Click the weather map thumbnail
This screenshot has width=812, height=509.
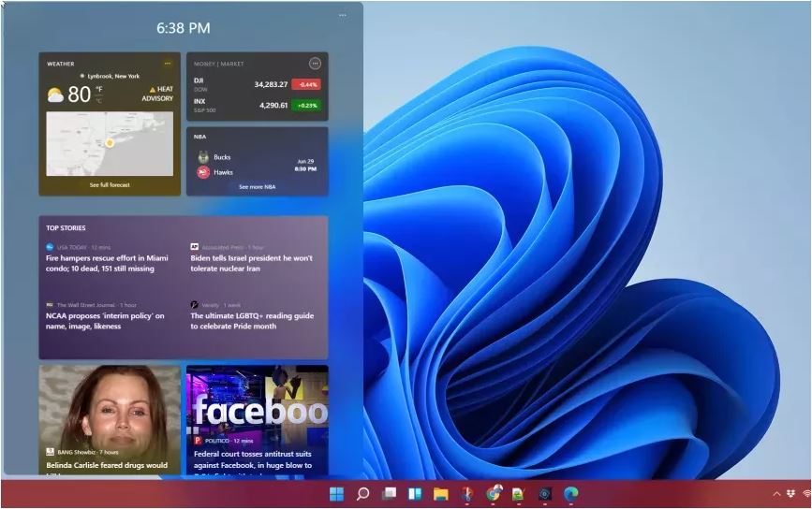[x=110, y=144]
